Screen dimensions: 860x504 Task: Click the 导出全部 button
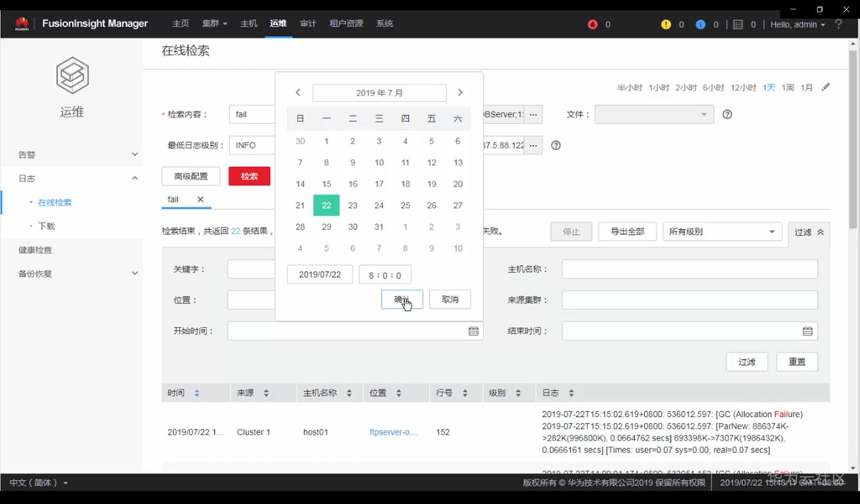click(627, 231)
